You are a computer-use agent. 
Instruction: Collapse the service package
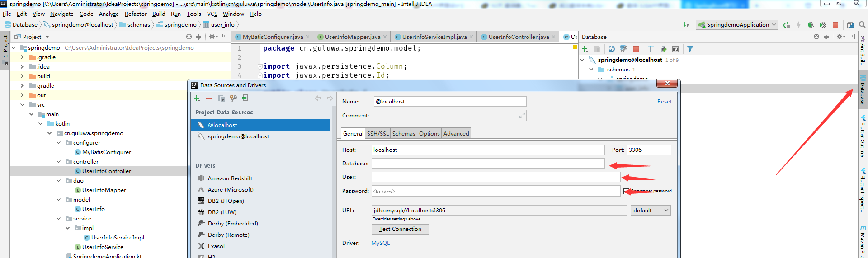click(58, 219)
